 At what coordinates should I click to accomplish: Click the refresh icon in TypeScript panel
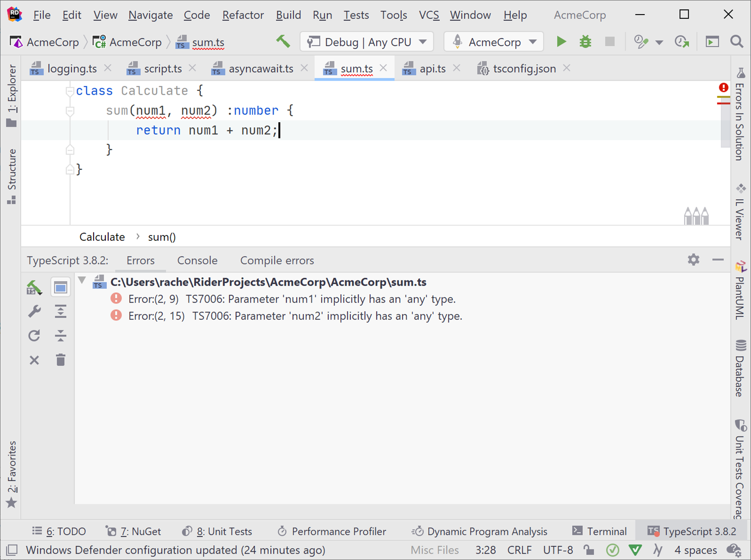point(34,336)
